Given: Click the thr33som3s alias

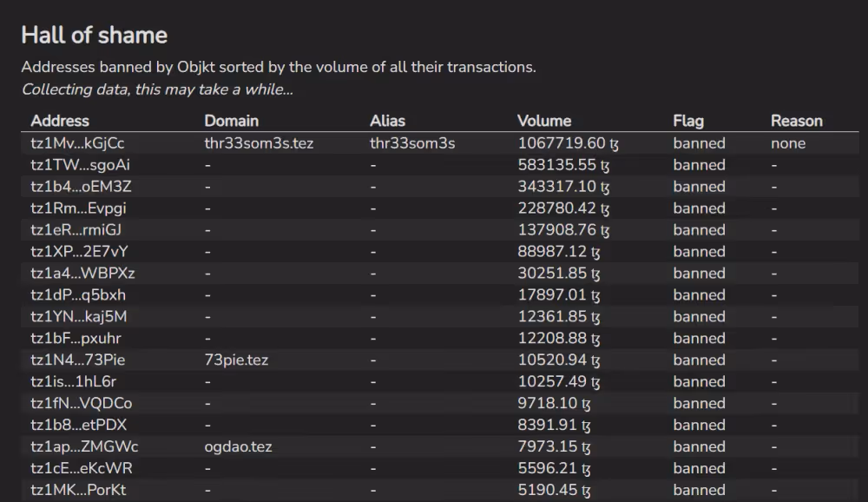Looking at the screenshot, I should (412, 143).
